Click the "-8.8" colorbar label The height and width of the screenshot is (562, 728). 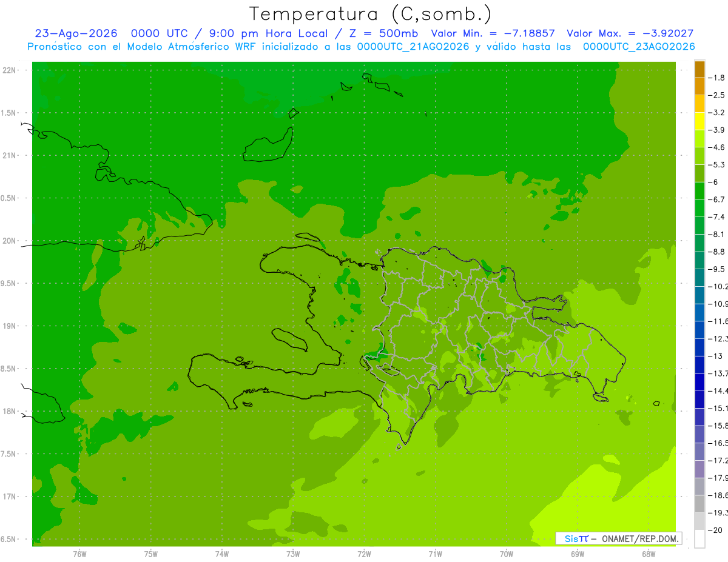tap(717, 252)
